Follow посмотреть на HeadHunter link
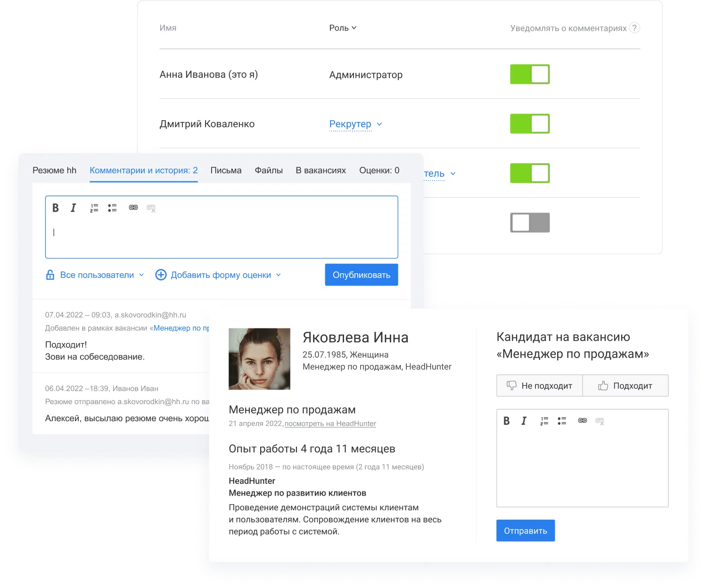The image size is (707, 588). click(x=330, y=424)
